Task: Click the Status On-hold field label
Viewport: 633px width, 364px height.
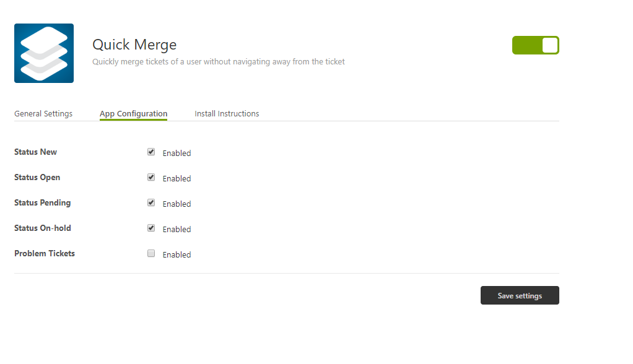Action: pyautogui.click(x=43, y=228)
